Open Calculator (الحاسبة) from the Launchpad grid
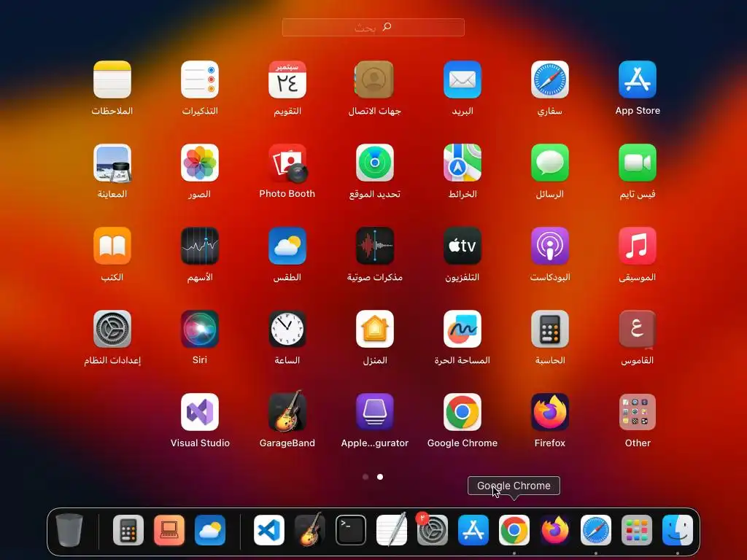Viewport: 747px width, 560px height. click(x=550, y=329)
